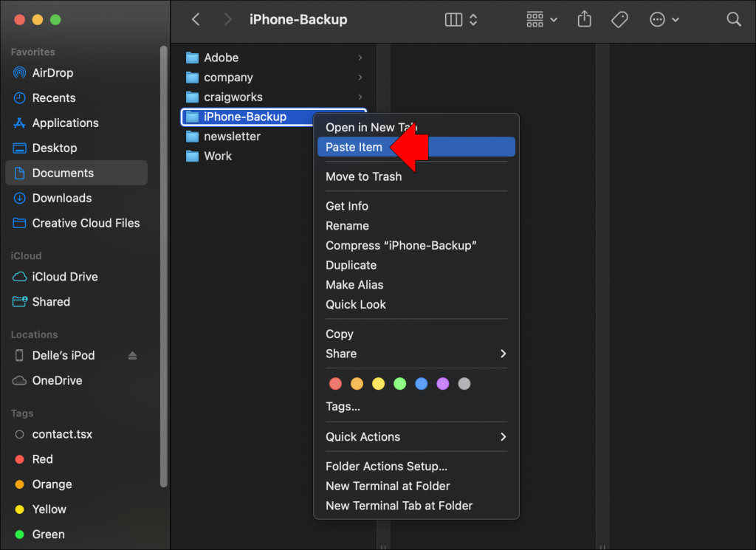Choose Paste Item from context menu

[x=416, y=147]
